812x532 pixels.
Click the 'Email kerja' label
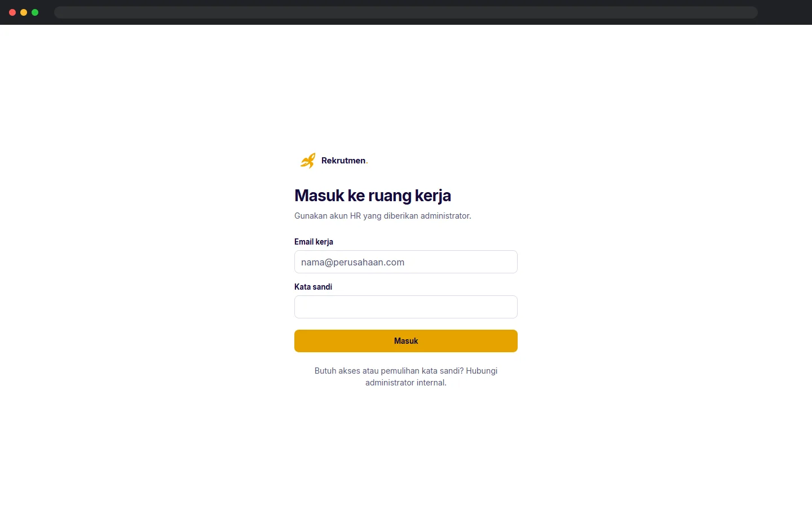(314, 242)
